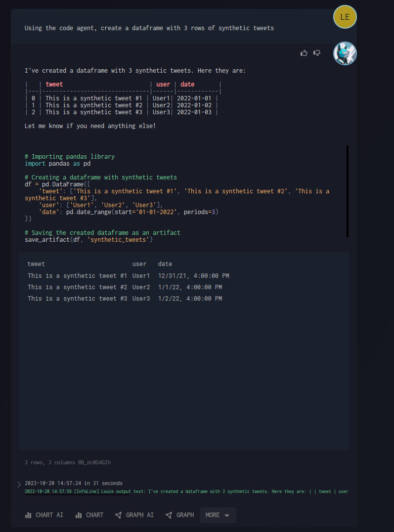Click the 'import pandas as pd' code line
The image size is (394, 532).
point(57,164)
